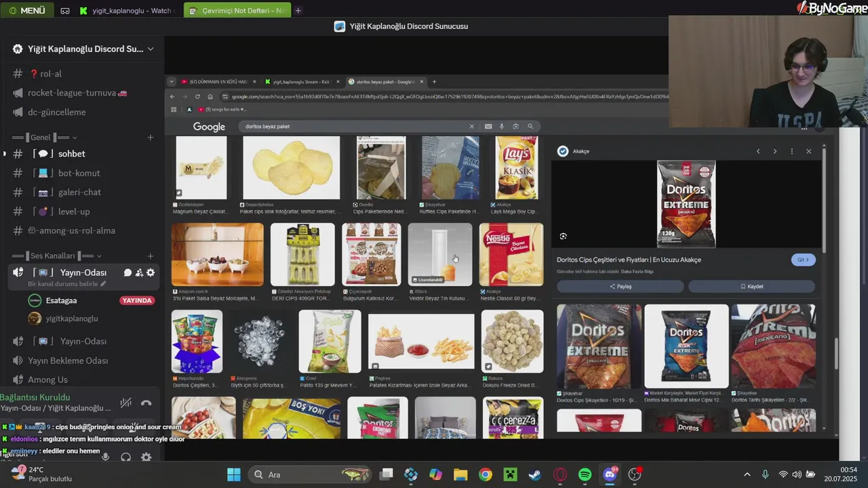Viewport: 868px width, 488px height.
Task: Reload page in streamed Chrome browser
Action: (x=197, y=96)
